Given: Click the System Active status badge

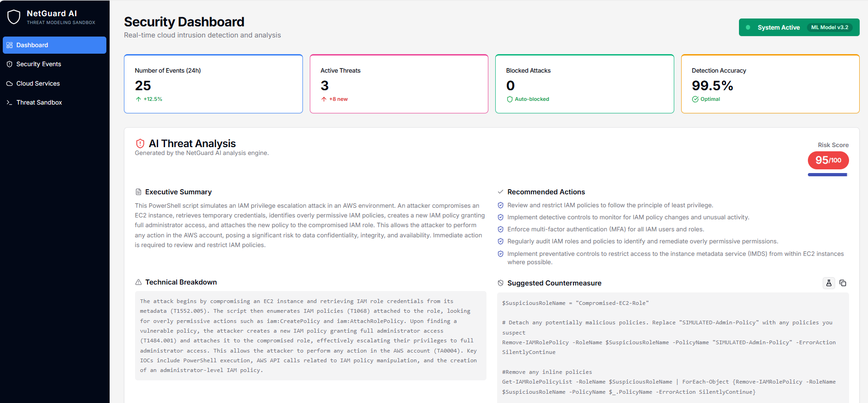Looking at the screenshot, I should click(799, 27).
